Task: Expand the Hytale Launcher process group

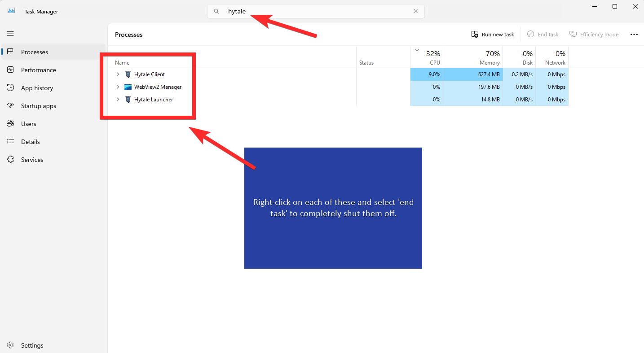Action: (118, 100)
